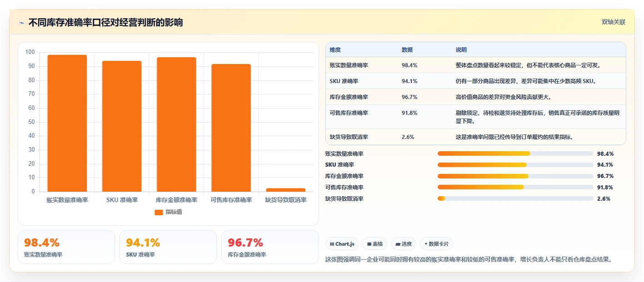This screenshot has width=644, height=282.
Task: Click table cell 缺货导致取消率
Action: (x=349, y=137)
